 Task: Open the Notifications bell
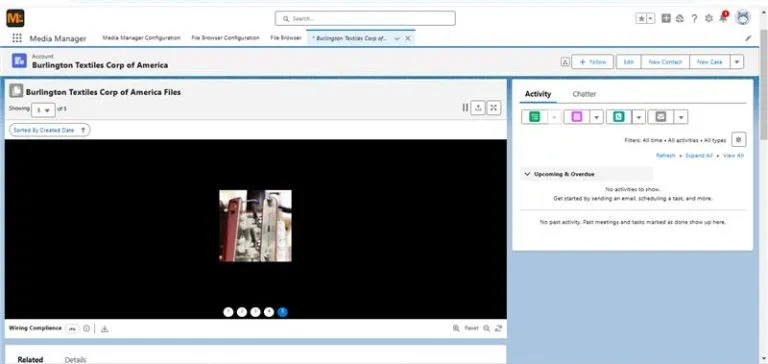pos(723,19)
